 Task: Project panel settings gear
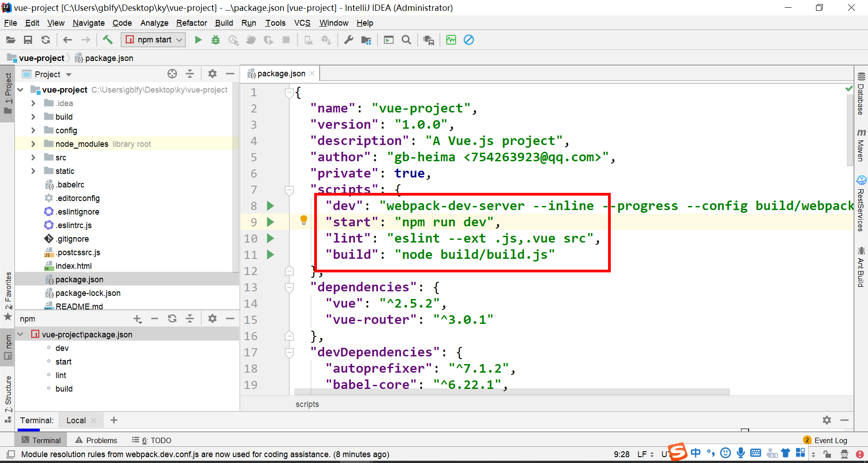coord(212,74)
